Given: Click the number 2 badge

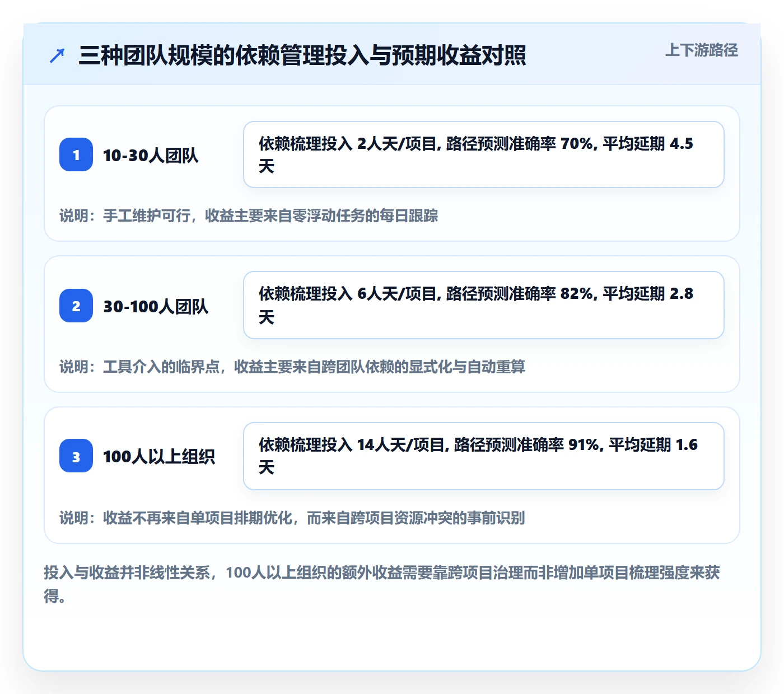Looking at the screenshot, I should click(x=76, y=306).
